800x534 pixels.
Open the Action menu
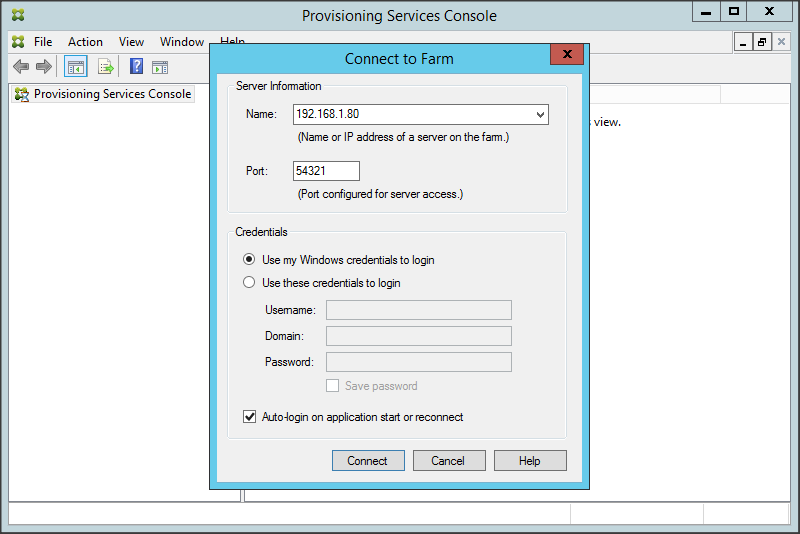pyautogui.click(x=85, y=42)
